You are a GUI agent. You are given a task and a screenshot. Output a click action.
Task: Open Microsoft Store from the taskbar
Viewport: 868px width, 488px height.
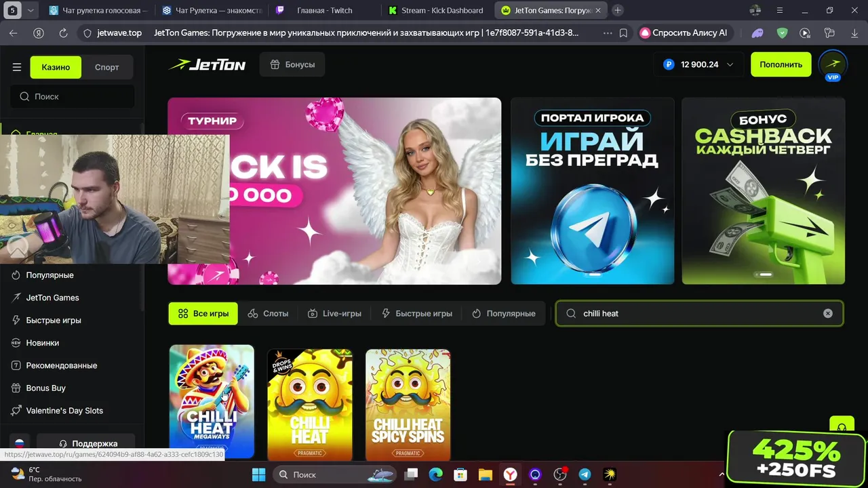tap(460, 474)
